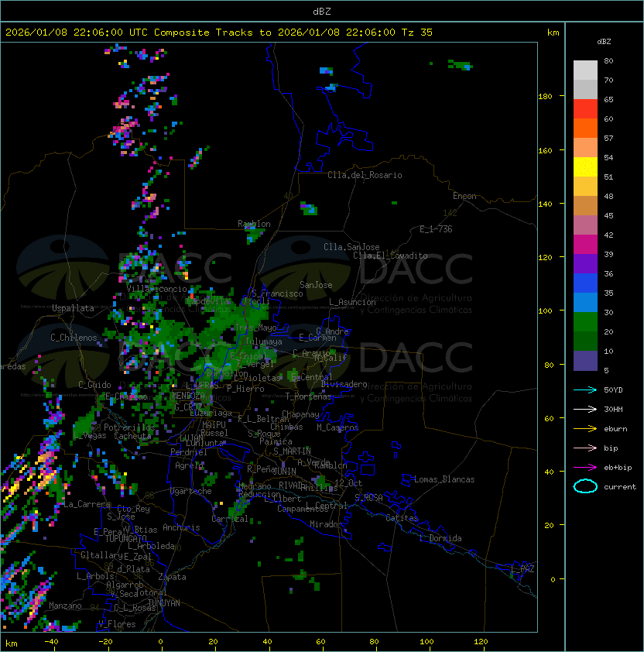This screenshot has height=652, width=644.
Task: Pick the light gray swatch below 80
Action: (x=585, y=70)
